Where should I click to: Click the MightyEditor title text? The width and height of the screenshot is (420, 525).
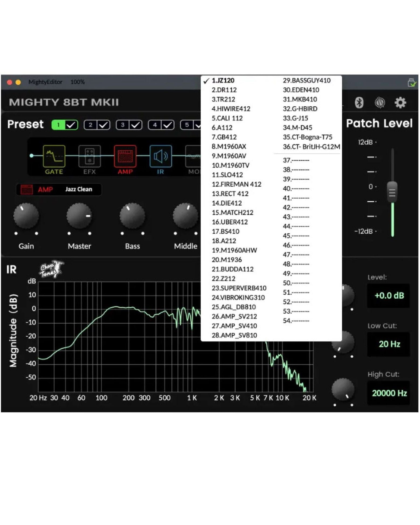(45, 82)
